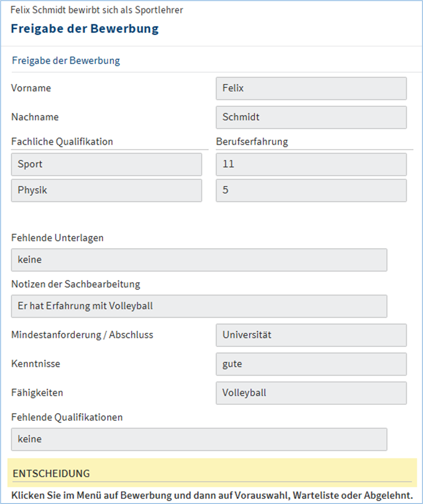Click the Fachliche Qualifikation column header
Viewport: 423px width, 504px height.
(62, 142)
